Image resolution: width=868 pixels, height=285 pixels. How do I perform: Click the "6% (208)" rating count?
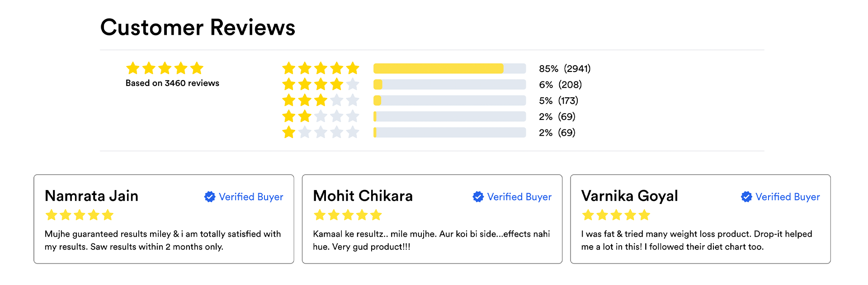(x=560, y=85)
